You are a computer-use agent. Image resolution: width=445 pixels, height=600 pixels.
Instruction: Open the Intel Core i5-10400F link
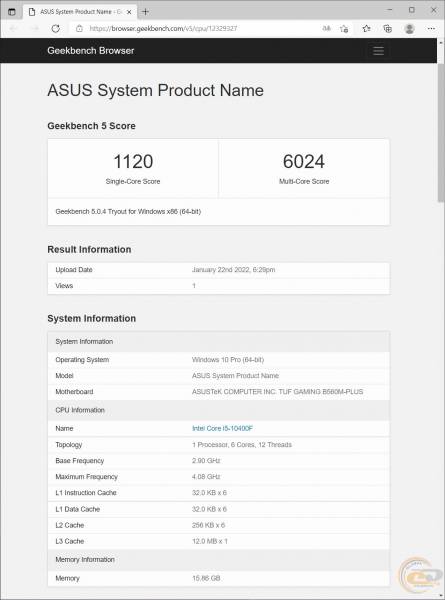222,429
